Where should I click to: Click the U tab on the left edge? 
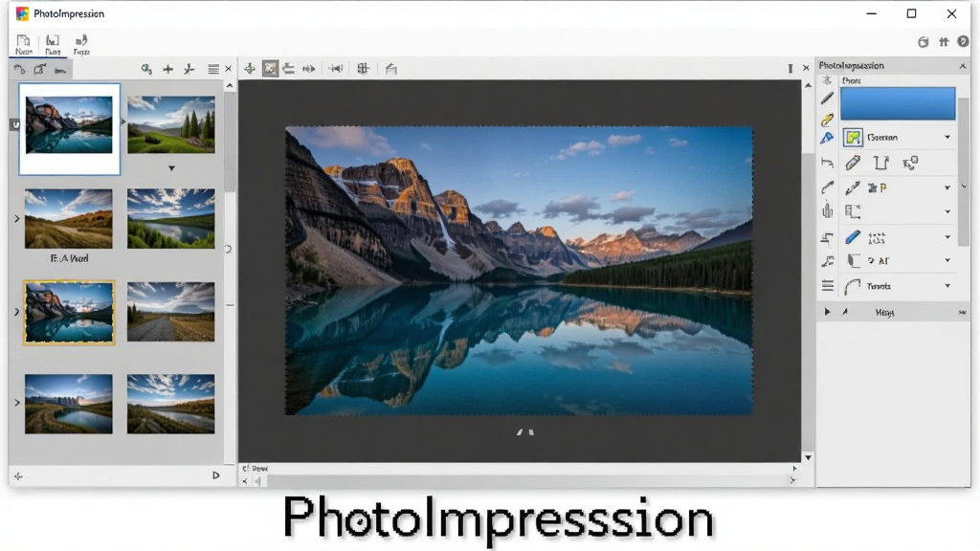pos(15,125)
